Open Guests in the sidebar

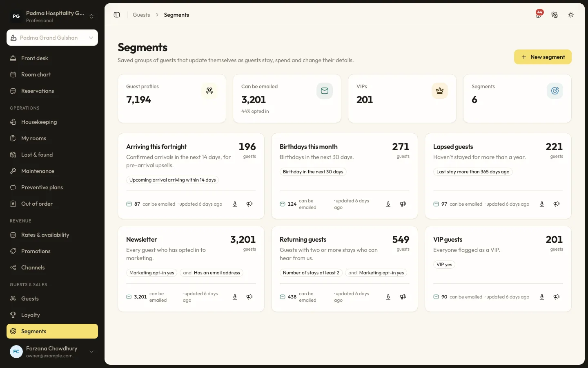pyautogui.click(x=52, y=298)
